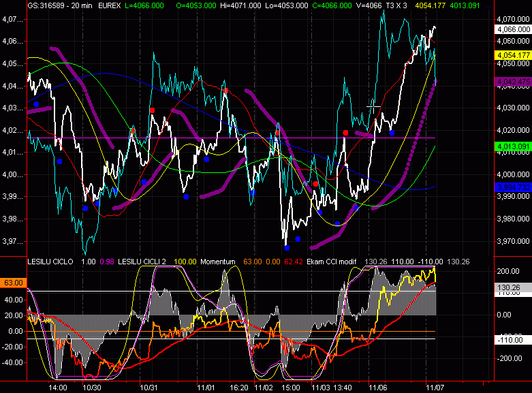This screenshot has width=532, height=393.
Task: Select the Ekam CCI modif indicator label
Action: 332,262
